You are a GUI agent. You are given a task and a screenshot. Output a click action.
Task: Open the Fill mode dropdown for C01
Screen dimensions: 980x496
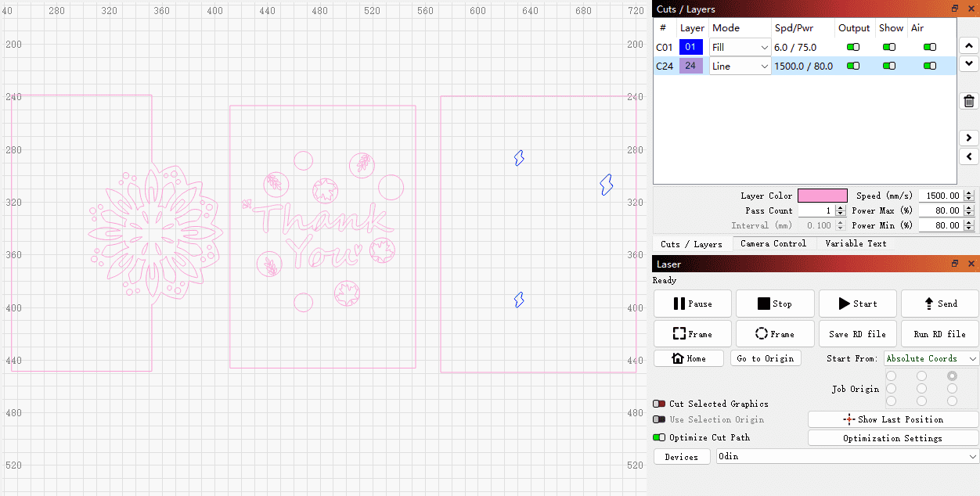pos(740,47)
